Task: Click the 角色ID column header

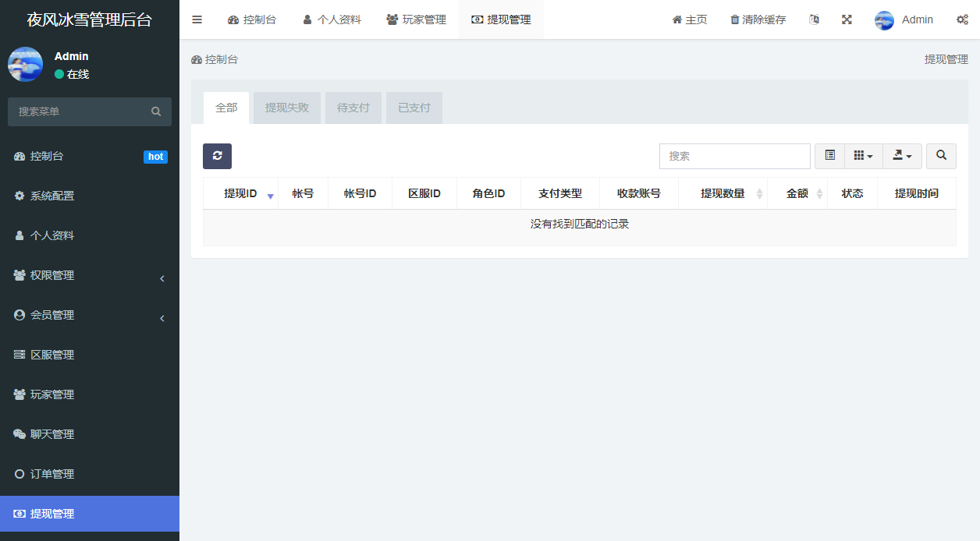Action: coord(488,193)
